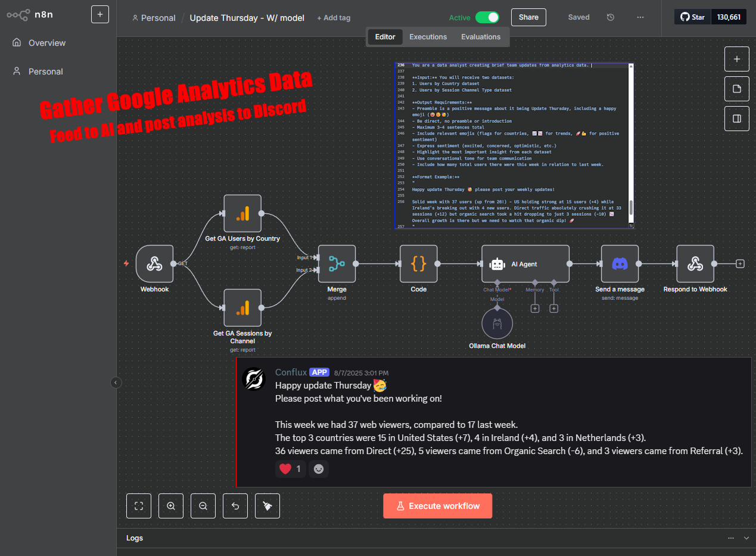Open the three-dot menu in the Logs bar
This screenshot has height=556, width=756.
click(x=731, y=538)
